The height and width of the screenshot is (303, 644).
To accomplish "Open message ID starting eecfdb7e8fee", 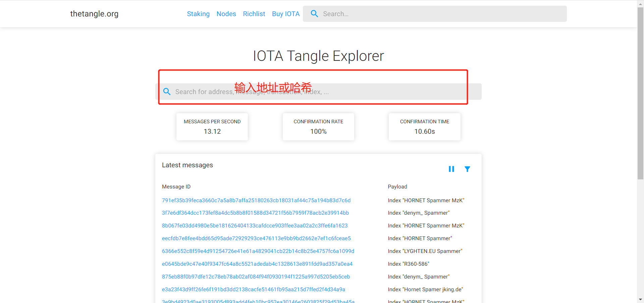I will tap(256, 239).
